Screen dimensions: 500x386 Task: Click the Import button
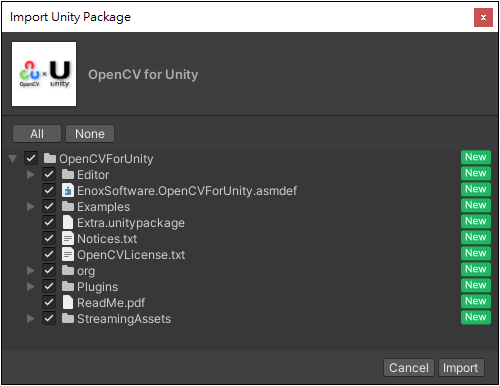[x=461, y=368]
